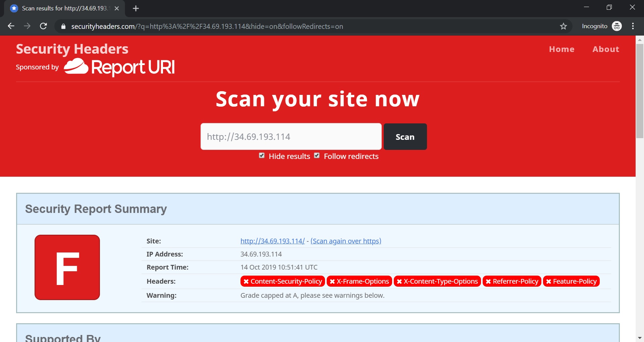The height and width of the screenshot is (342, 644).
Task: Open a new tab with the plus icon
Action: tap(136, 8)
